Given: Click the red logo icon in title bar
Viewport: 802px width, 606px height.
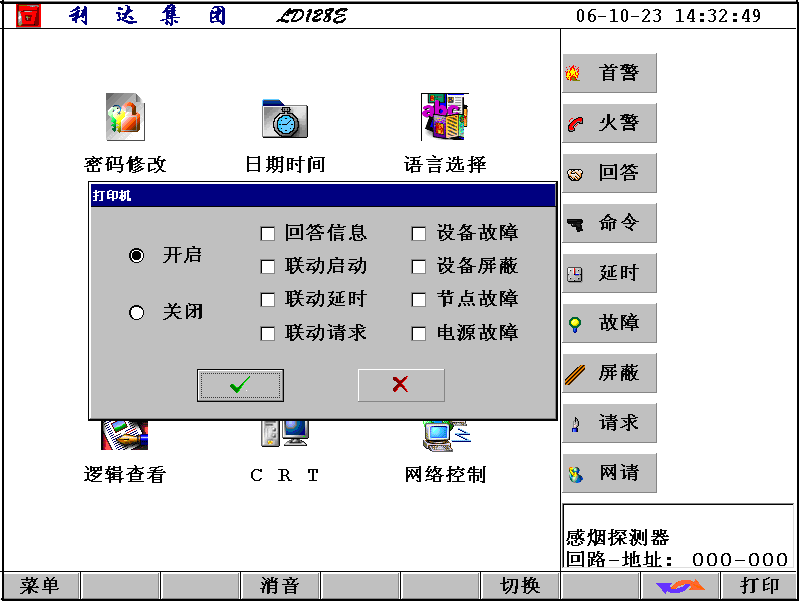Looking at the screenshot, I should 28,16.
